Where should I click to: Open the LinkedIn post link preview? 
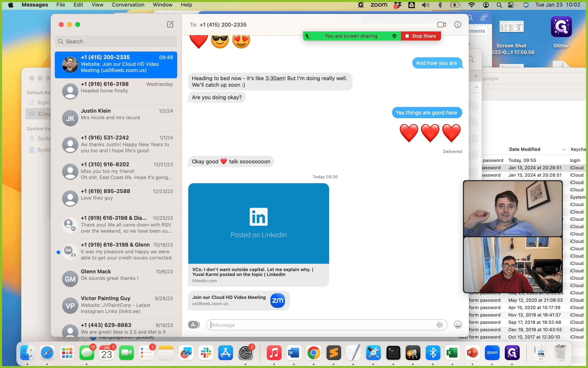click(258, 235)
